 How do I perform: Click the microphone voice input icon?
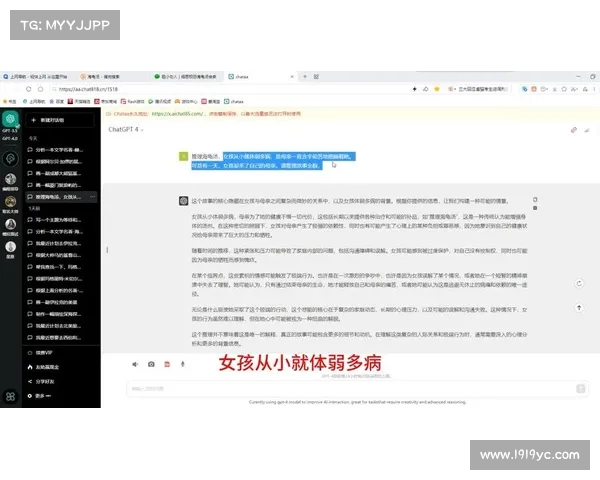coord(182,363)
